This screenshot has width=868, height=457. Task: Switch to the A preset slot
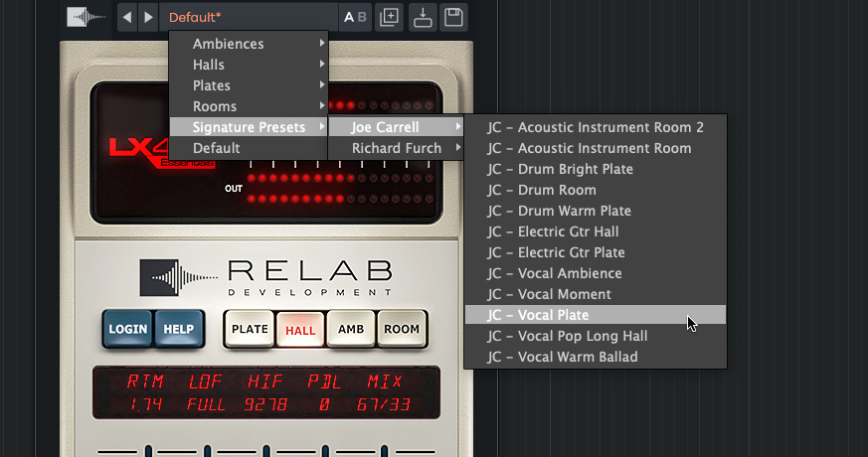pyautogui.click(x=348, y=18)
